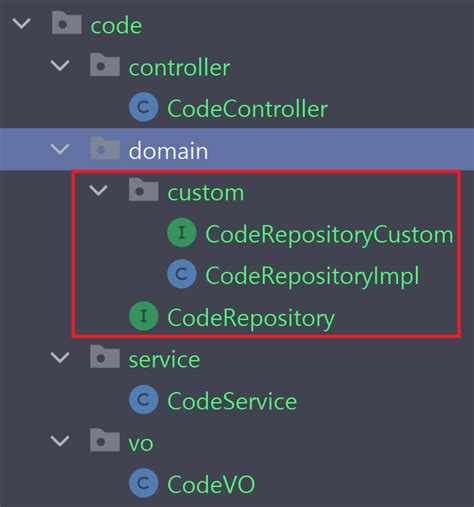Select the CodeRepositoryImpl file name
This screenshot has height=507, width=474.
312,277
